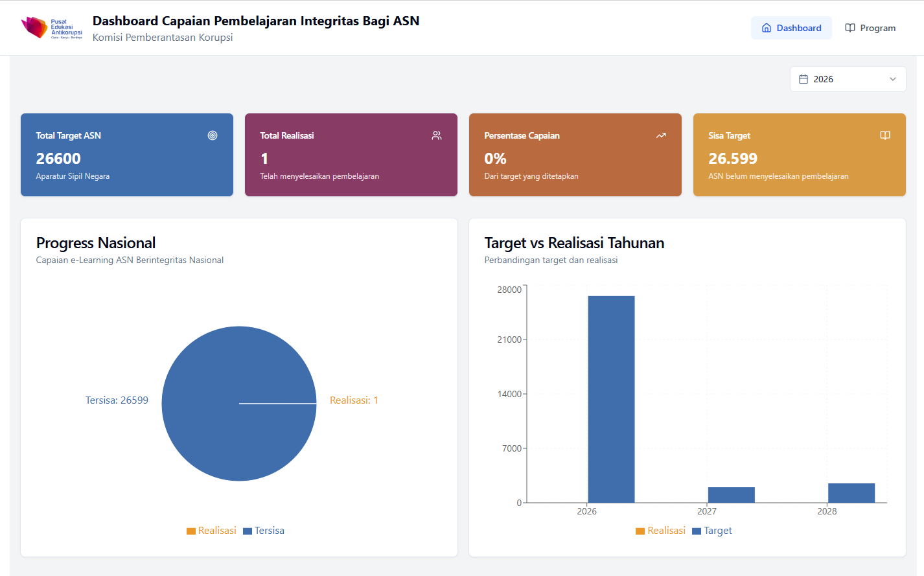
Task: Click the Pusat Edukasi Antikorupsi logo
Action: pos(52,28)
